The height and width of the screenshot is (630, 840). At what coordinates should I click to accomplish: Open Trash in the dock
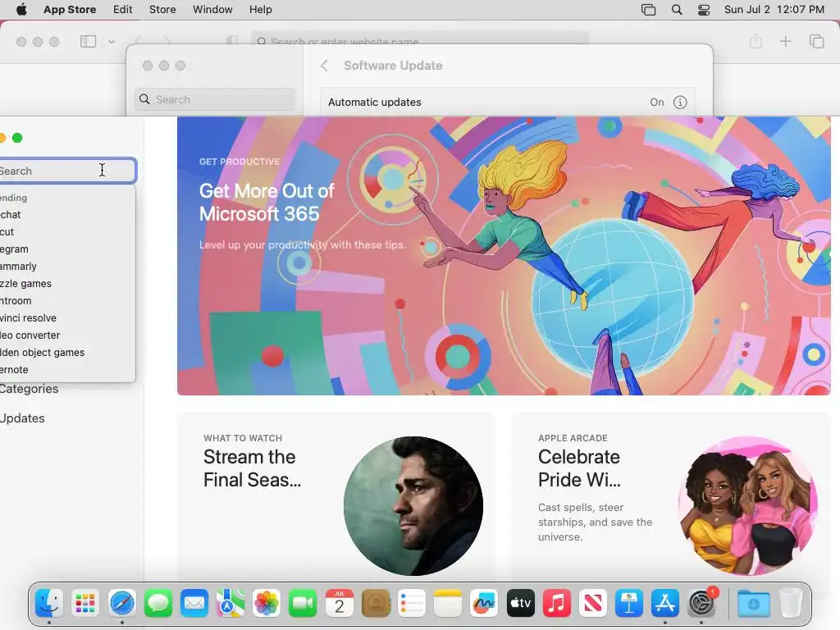790,604
